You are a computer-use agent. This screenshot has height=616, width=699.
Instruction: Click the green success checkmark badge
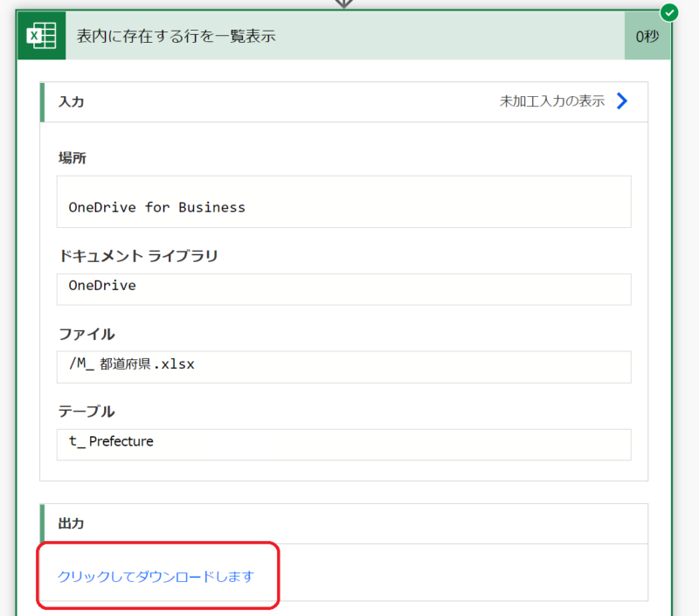(669, 12)
